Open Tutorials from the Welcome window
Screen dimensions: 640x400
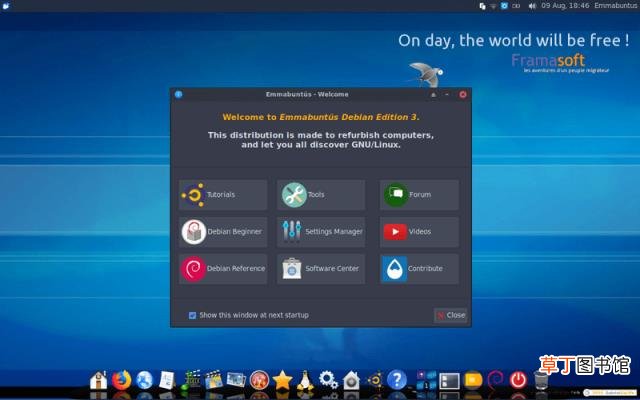tap(223, 195)
